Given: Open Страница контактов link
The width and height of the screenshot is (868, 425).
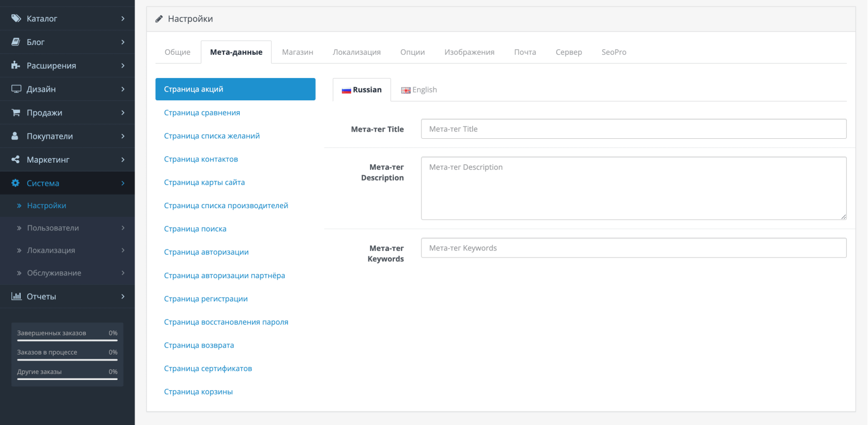Looking at the screenshot, I should [201, 159].
